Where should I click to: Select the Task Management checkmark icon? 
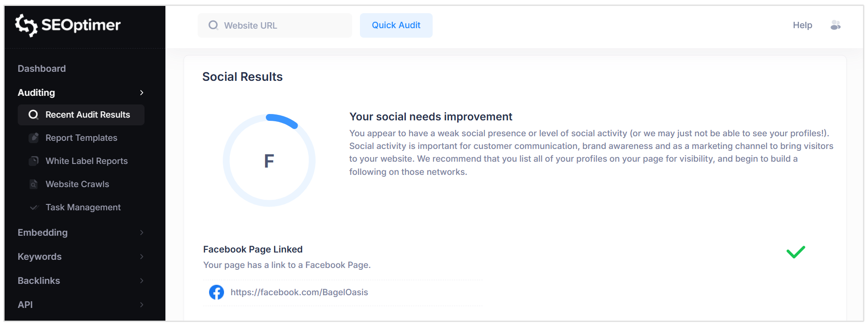point(34,207)
